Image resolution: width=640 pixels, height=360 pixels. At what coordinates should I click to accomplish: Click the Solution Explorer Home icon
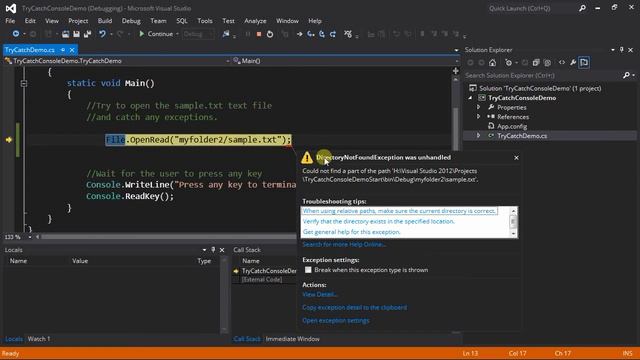[x=493, y=62]
